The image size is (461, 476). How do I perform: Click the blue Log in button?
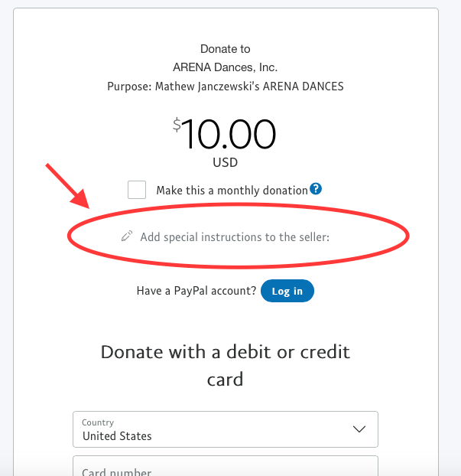[287, 291]
